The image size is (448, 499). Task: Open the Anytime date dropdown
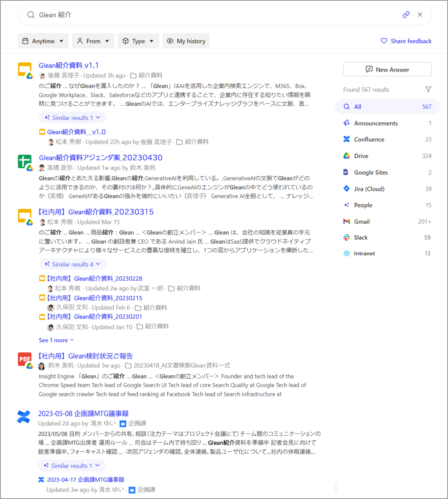(x=43, y=41)
